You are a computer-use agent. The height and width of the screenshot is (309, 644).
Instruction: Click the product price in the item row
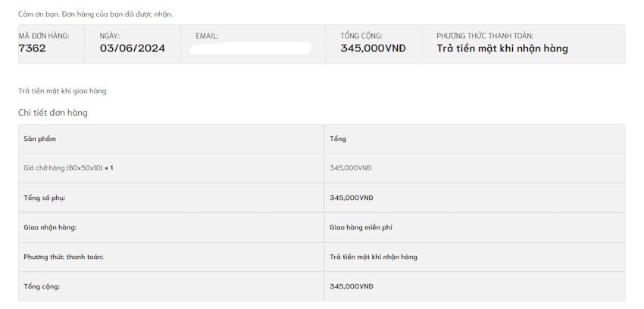pos(351,168)
